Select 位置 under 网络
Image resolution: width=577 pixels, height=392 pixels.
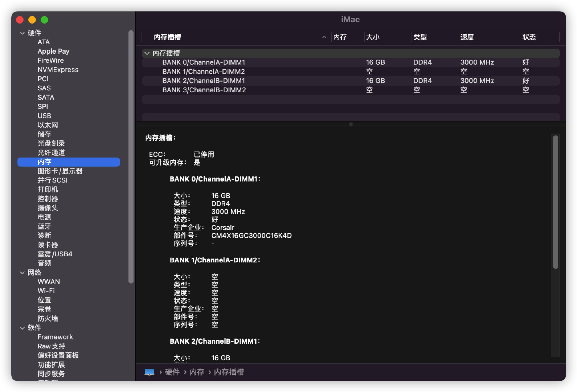(x=44, y=300)
